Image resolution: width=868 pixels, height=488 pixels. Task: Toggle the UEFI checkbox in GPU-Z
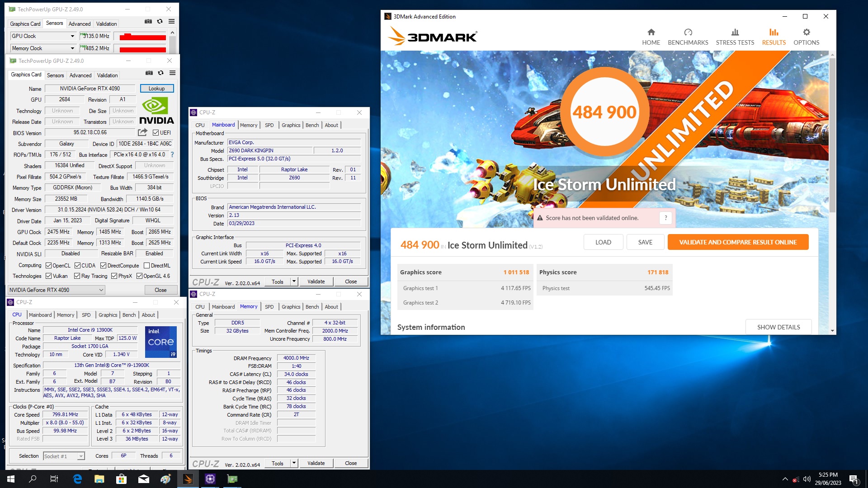(156, 133)
